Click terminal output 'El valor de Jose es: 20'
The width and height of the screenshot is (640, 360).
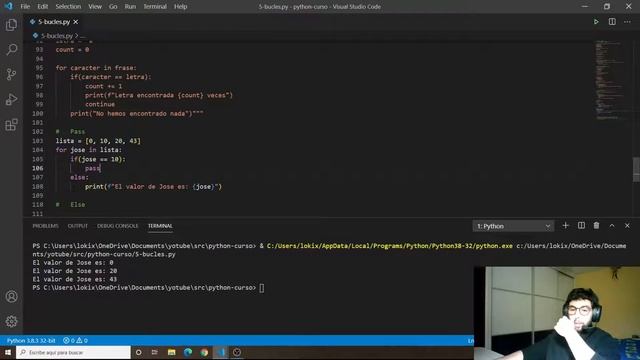75,271
